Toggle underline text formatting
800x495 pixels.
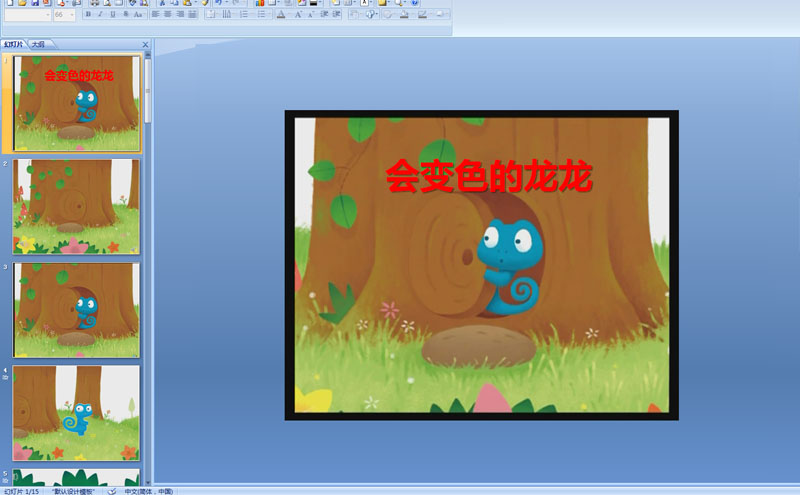coord(112,15)
